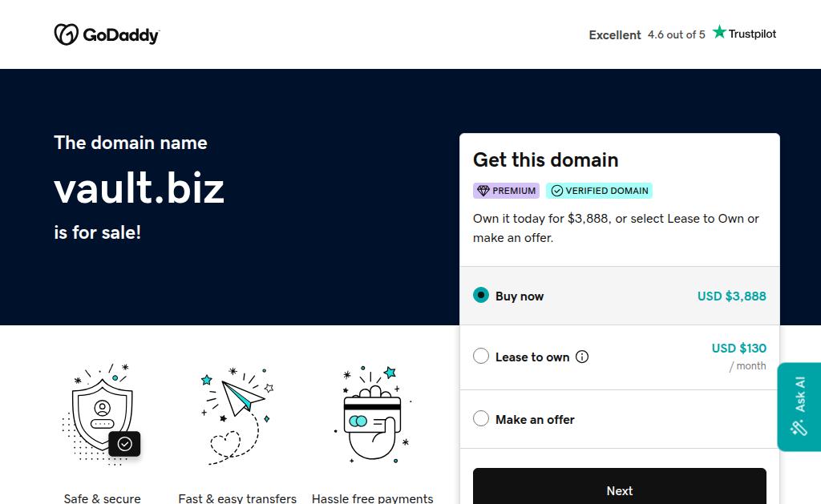Select the Lease to own radio option
The image size is (821, 504).
(481, 357)
